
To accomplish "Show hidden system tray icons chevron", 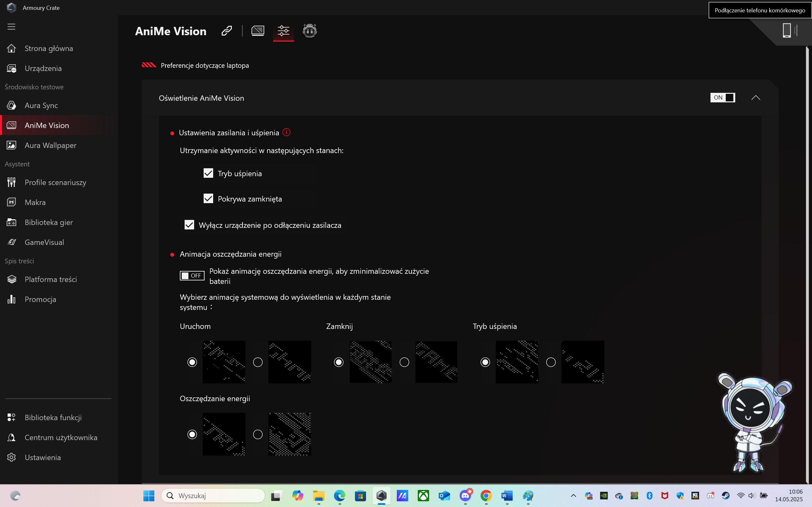I will [573, 496].
